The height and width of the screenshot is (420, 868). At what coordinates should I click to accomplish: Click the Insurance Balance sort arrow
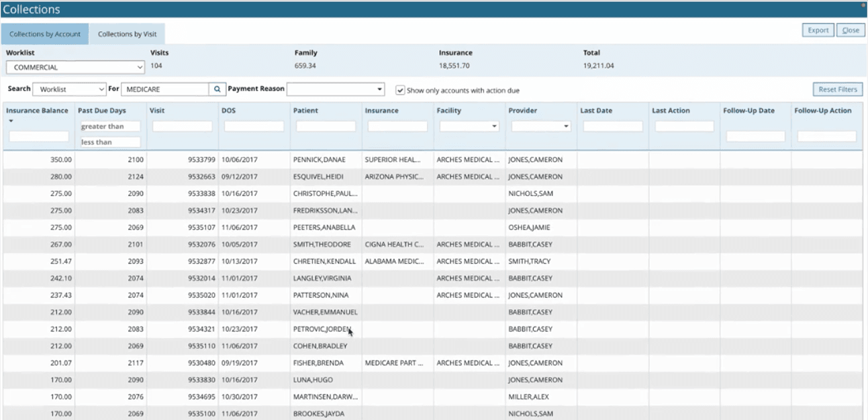11,121
